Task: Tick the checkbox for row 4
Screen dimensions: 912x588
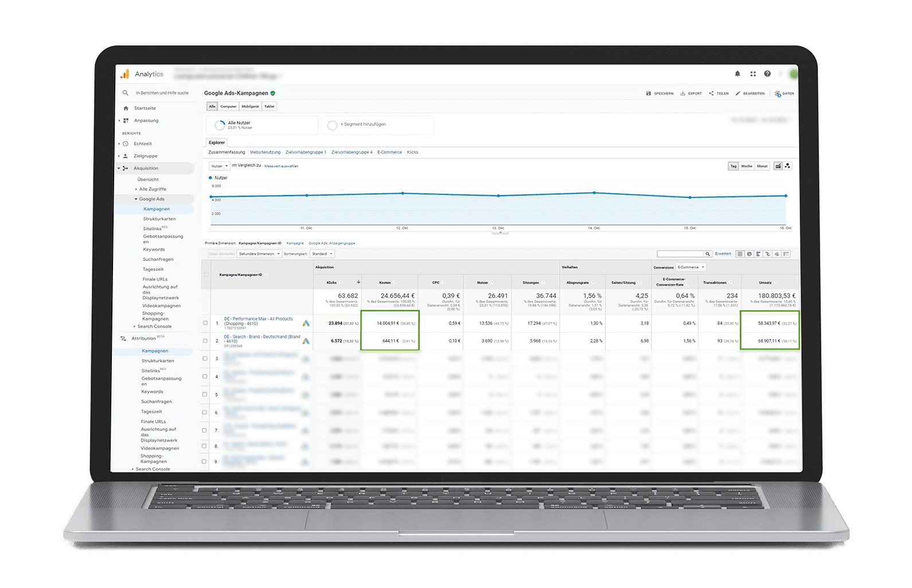Action: [x=205, y=376]
